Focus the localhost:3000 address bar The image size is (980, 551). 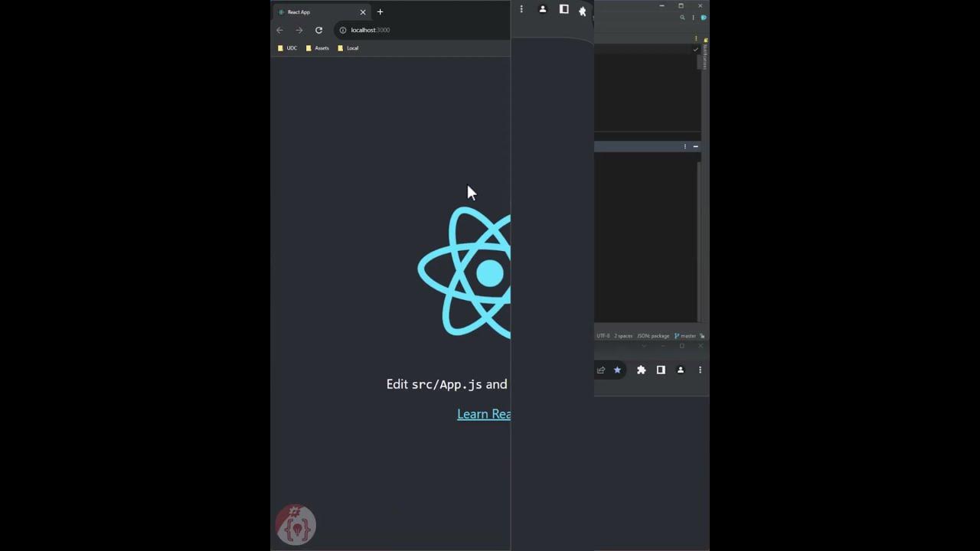point(423,30)
